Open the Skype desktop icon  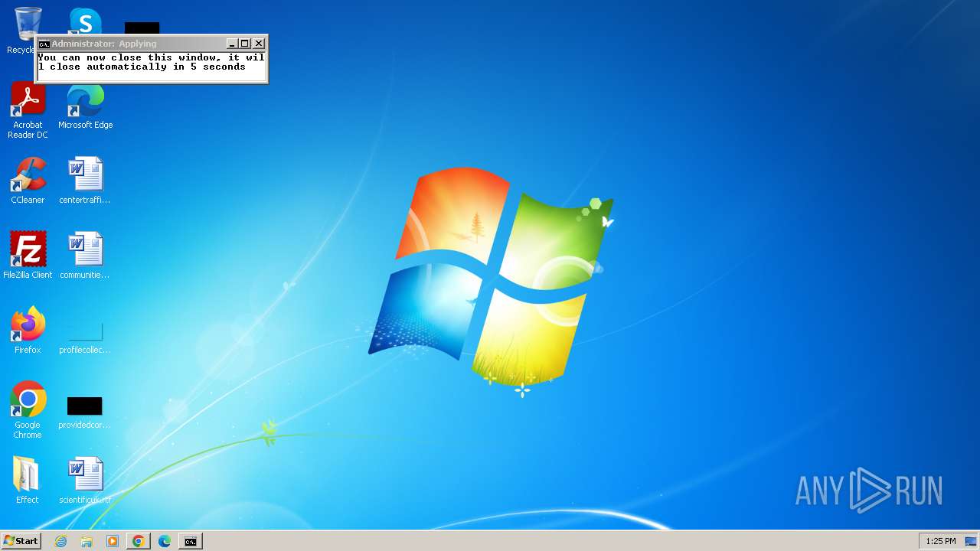(84, 21)
